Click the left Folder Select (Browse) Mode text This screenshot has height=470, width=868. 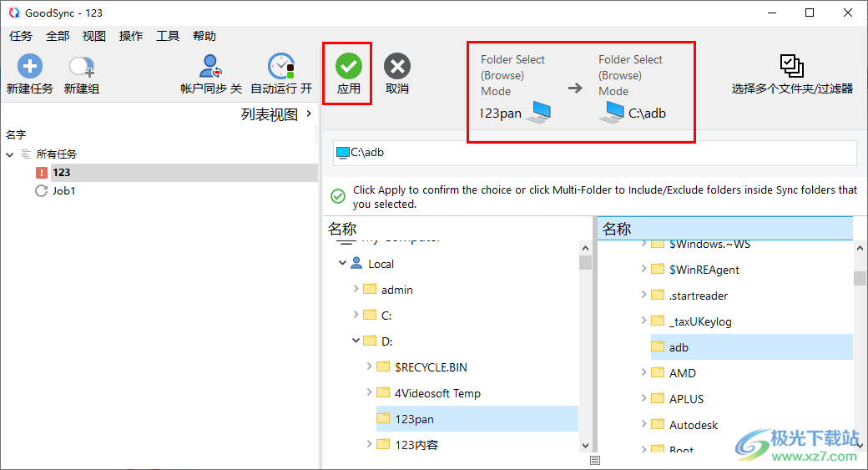[512, 75]
